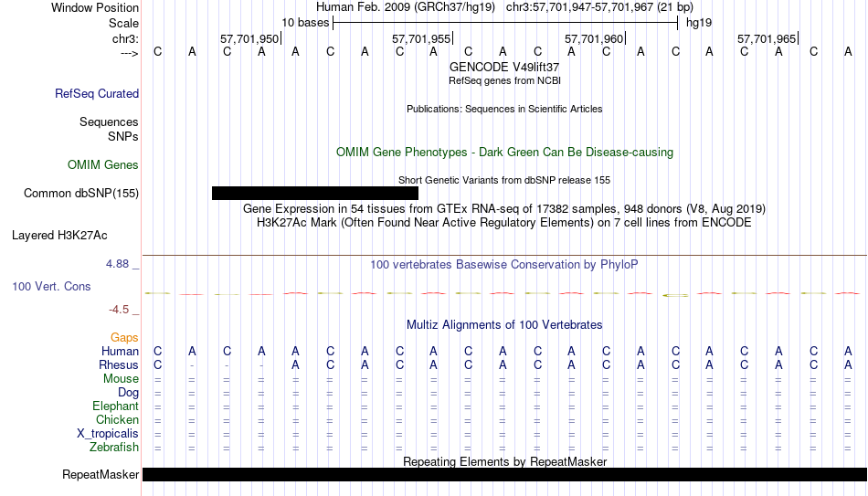This screenshot has width=868, height=496.
Task: Click the Scale track label
Action: (123, 23)
